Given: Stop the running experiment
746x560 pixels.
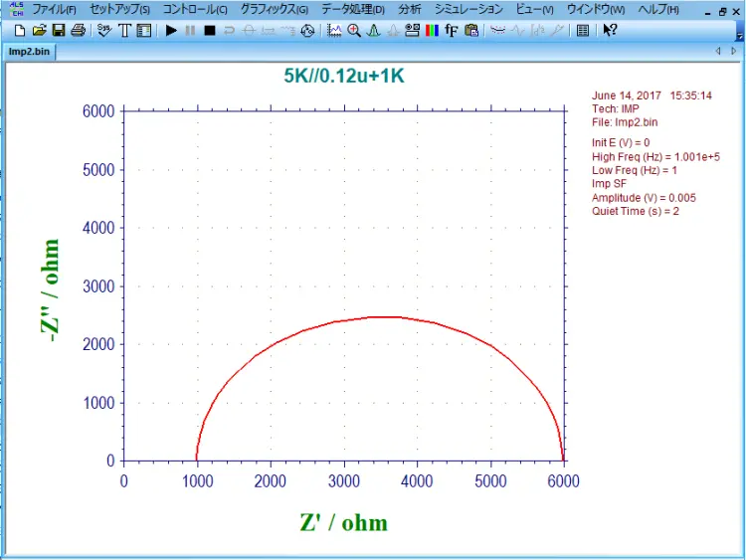Looking at the screenshot, I should coord(209,31).
